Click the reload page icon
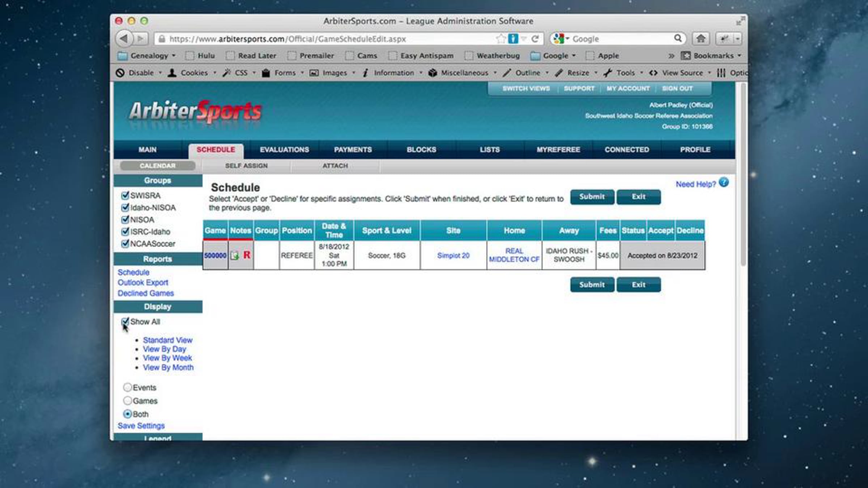The height and width of the screenshot is (488, 868). pos(535,39)
